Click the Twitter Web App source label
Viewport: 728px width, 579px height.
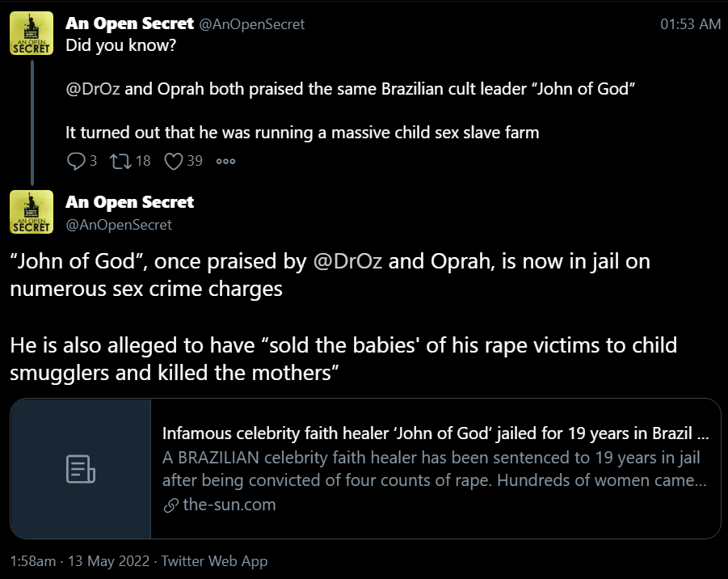(x=214, y=561)
